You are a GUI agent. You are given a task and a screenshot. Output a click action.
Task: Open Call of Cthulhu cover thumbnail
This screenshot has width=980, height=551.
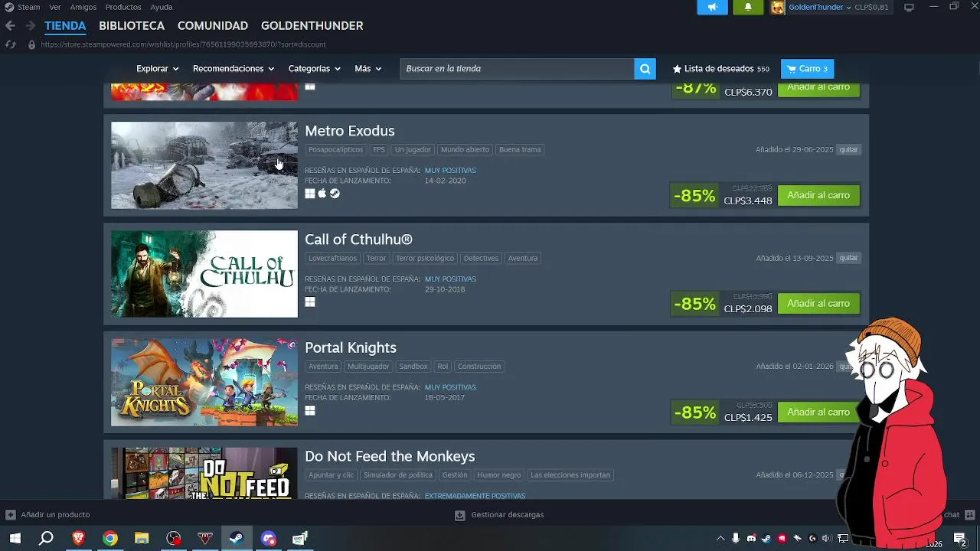coord(204,274)
